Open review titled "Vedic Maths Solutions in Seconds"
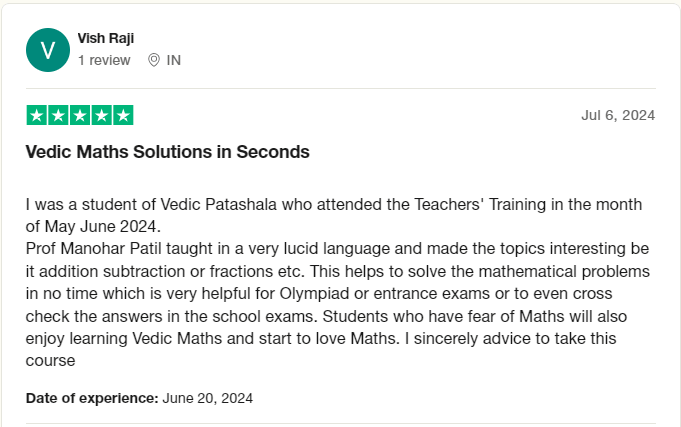 coord(167,152)
